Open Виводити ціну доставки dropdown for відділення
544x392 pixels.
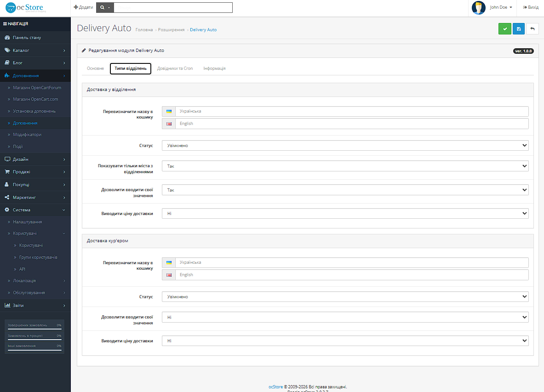point(345,214)
